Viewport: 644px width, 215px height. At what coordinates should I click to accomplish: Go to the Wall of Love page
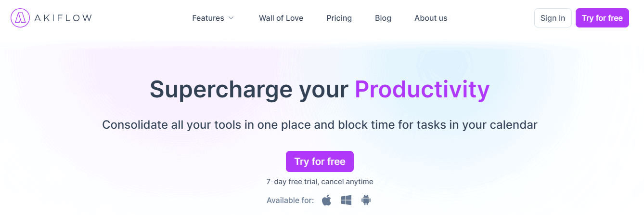coord(281,18)
